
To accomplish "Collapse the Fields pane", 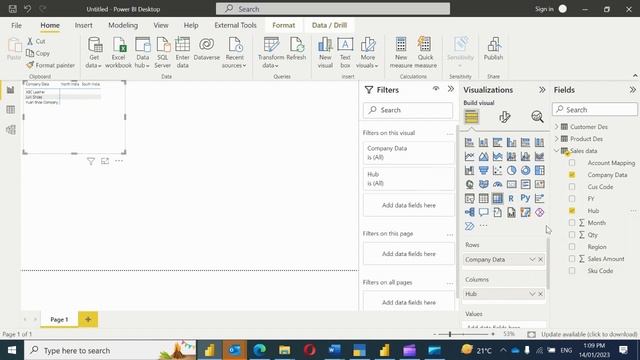I will click(633, 90).
